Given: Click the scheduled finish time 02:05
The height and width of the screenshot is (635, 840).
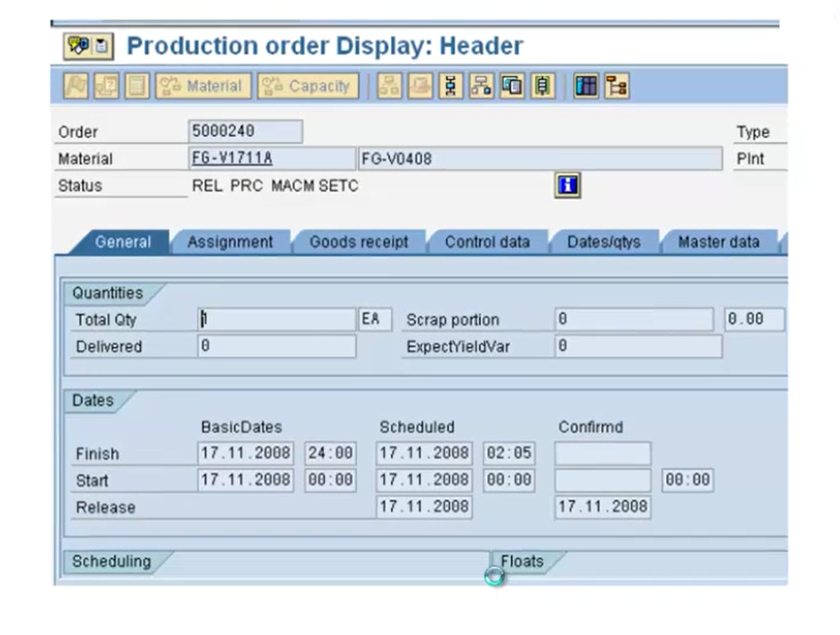Looking at the screenshot, I should (509, 453).
